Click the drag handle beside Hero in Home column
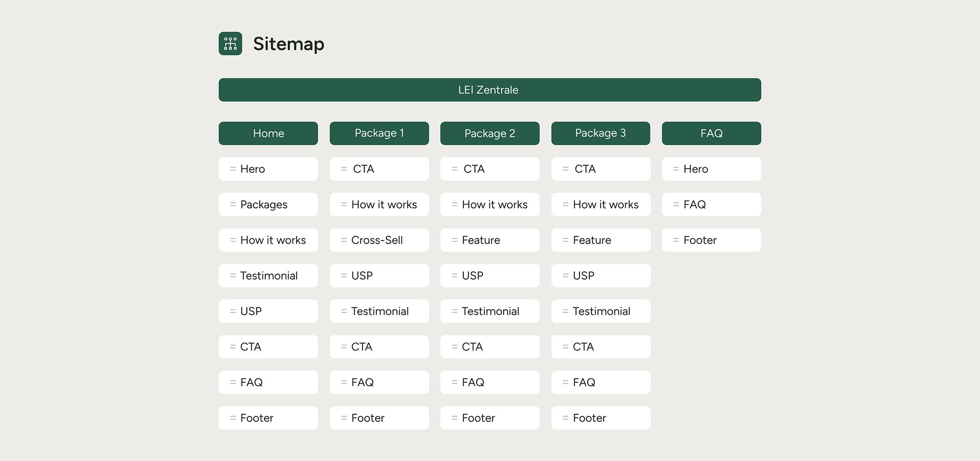Viewport: 980px width, 461px height. pos(233,169)
